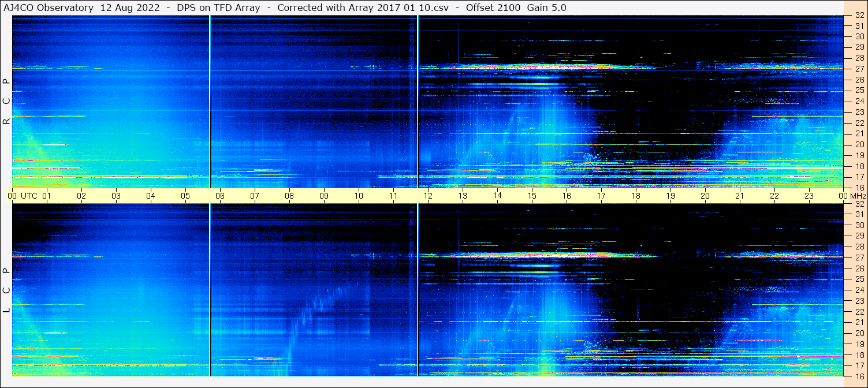Select hour "03" on the UTC axis
This screenshot has height=388, width=868.
tap(116, 196)
